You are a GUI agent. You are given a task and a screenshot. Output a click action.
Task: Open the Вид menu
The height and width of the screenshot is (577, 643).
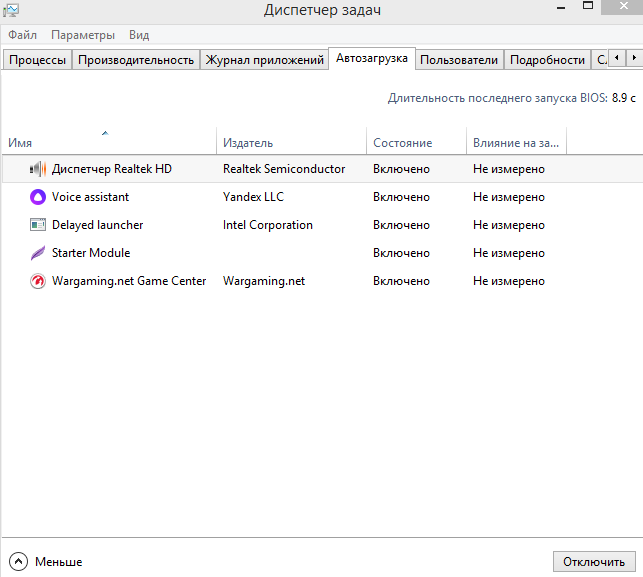click(x=139, y=35)
